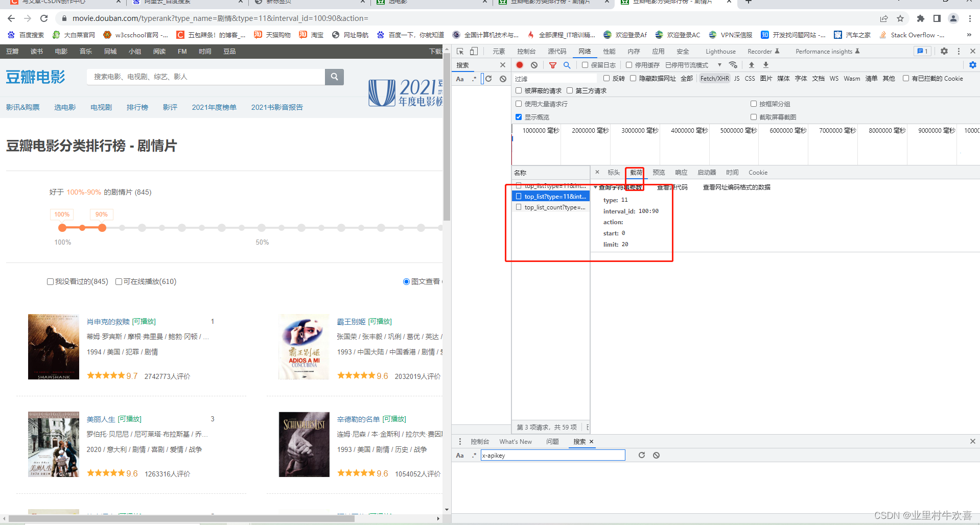Expand the bookmarks bar overflow chevron

click(969, 35)
